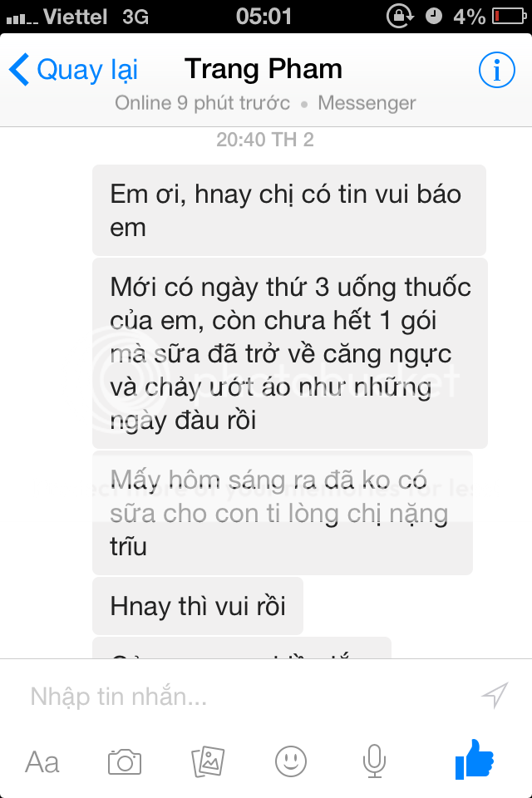Viewport: 532px width, 798px height.
Task: Select message "Mấy hôm sáng ra đã ko có"
Action: click(x=283, y=513)
